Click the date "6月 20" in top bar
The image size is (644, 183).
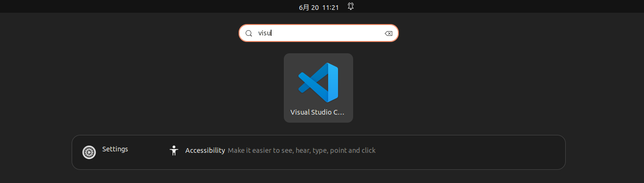(x=309, y=8)
